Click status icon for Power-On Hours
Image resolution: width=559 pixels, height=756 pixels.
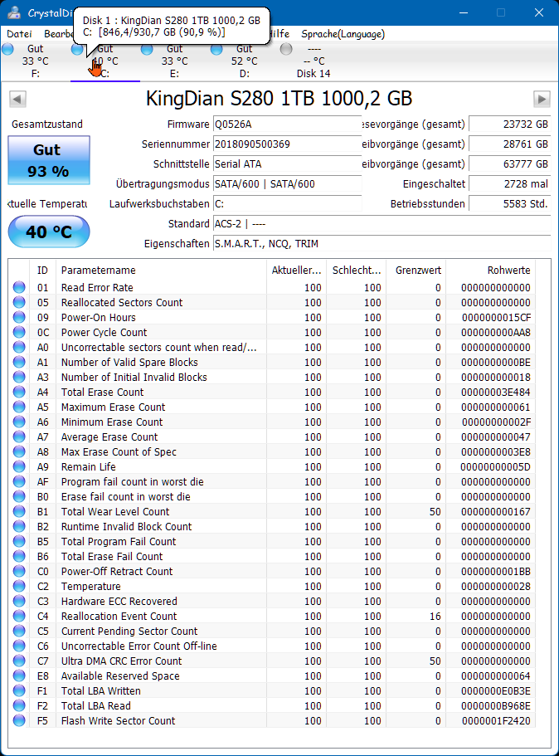[x=19, y=318]
